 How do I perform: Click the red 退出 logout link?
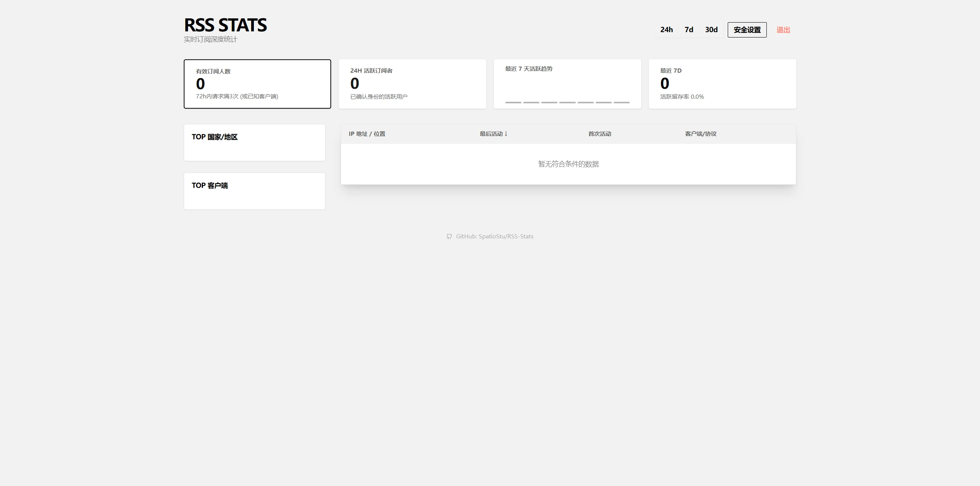point(783,30)
